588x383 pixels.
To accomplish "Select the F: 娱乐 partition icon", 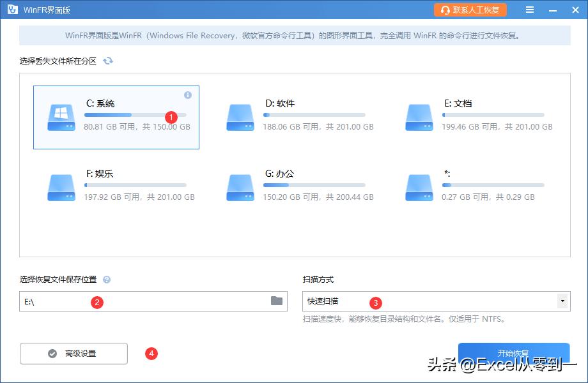I will [60, 186].
